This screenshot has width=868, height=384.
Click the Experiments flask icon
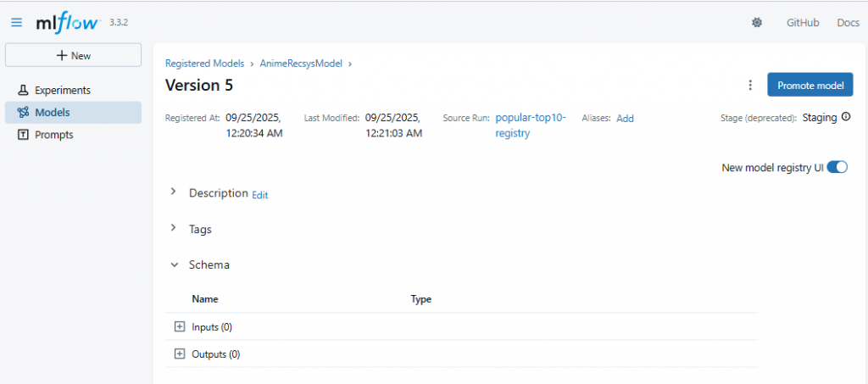coord(23,90)
